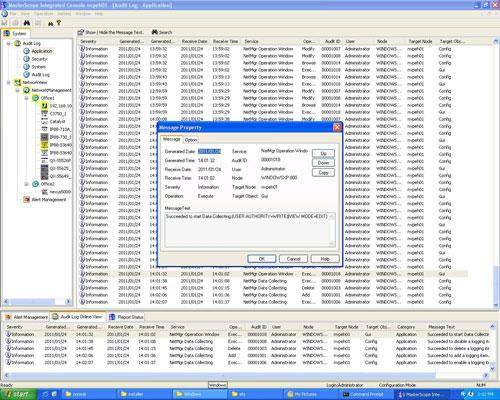500x400 pixels.
Task: Collapse the NetworkView tree node
Action: (9, 82)
